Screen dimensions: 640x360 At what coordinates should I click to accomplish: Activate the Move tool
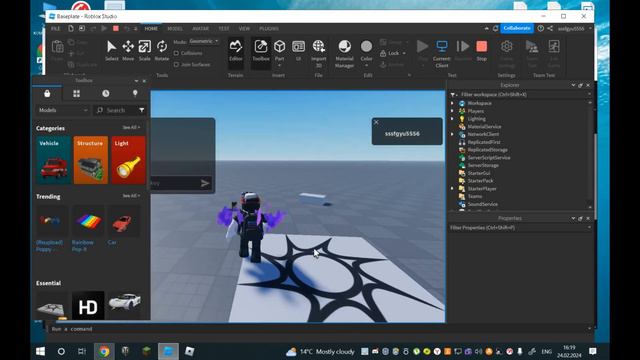(x=128, y=50)
